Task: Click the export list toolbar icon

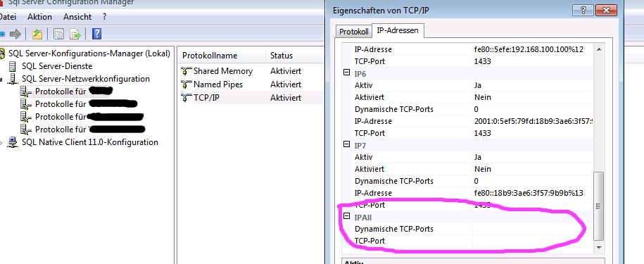Action: (75, 34)
